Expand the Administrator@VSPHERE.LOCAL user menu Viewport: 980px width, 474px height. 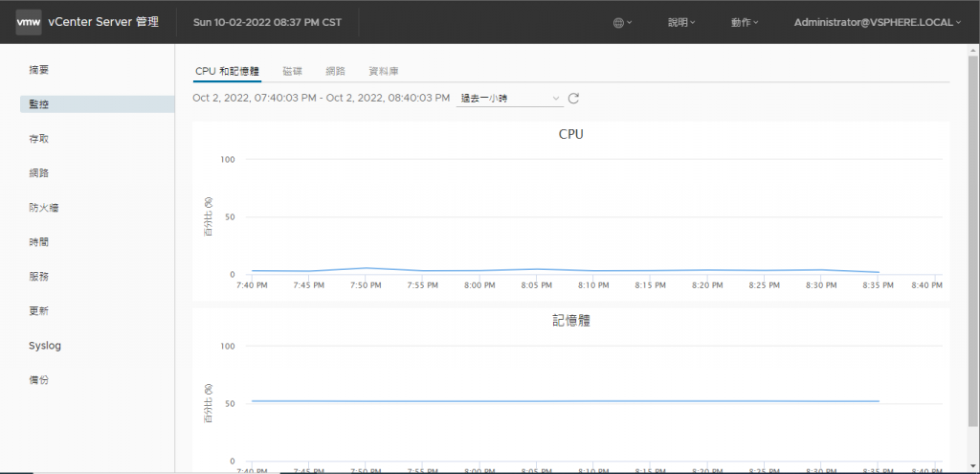click(878, 23)
